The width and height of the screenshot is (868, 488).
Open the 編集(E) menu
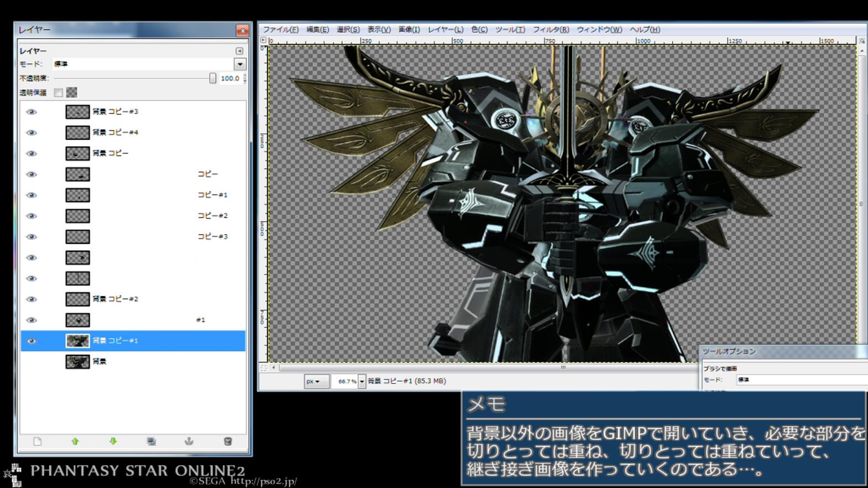[x=318, y=30]
